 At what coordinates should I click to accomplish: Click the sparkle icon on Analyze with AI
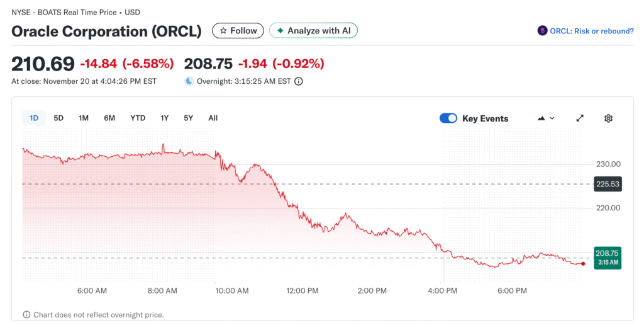click(280, 30)
